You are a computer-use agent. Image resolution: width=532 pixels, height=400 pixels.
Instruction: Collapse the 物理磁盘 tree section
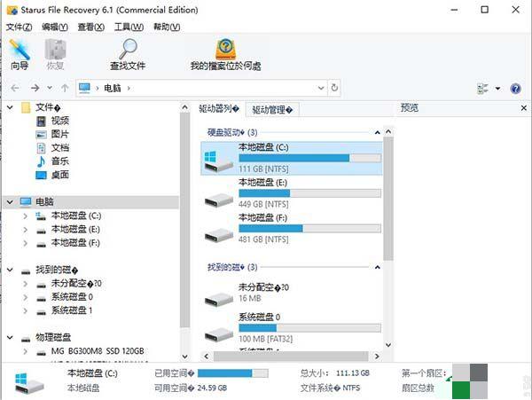click(10, 338)
